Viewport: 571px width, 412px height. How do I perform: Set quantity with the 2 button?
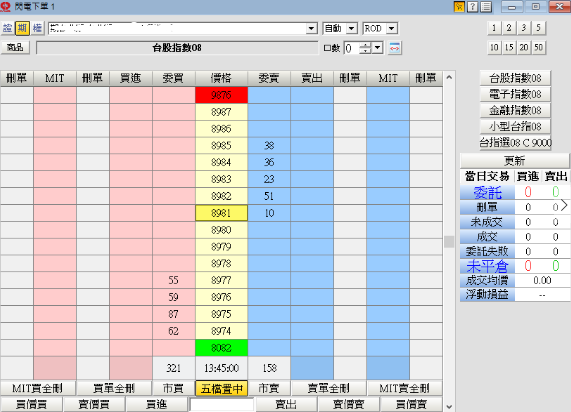point(509,28)
